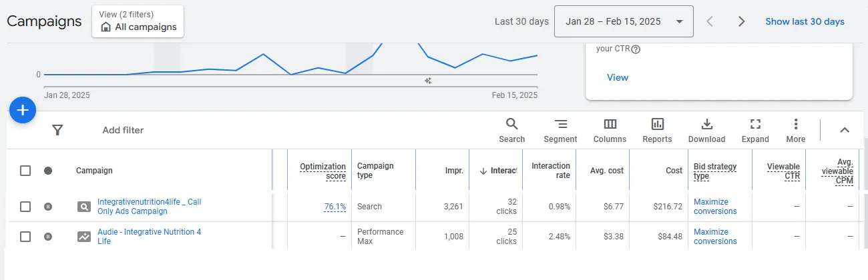Open the All campaigns view selector
The width and height of the screenshot is (868, 280).
pos(138,21)
